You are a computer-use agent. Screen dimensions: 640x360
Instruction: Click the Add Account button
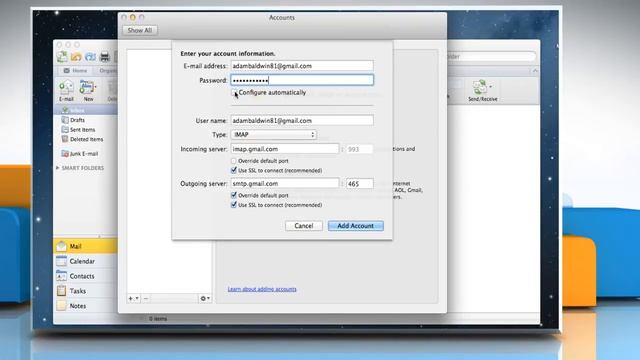[x=356, y=226]
